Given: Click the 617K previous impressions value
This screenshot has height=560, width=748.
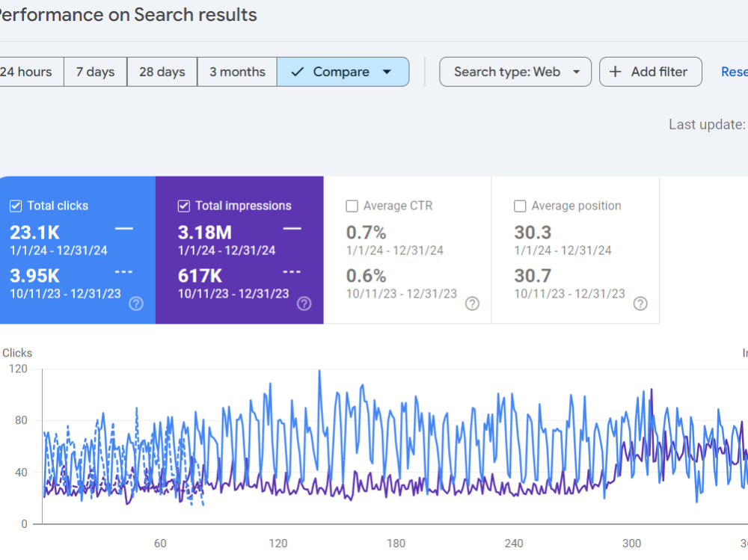Looking at the screenshot, I should (200, 276).
